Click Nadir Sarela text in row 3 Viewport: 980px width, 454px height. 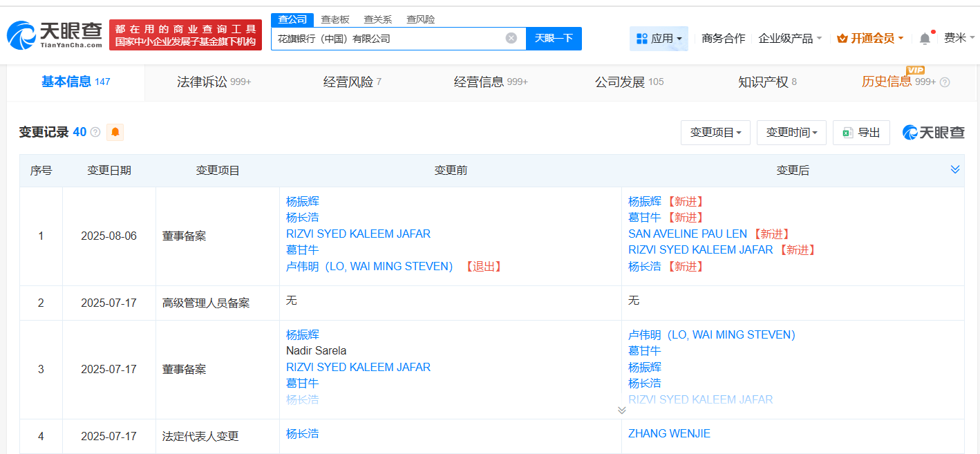click(317, 350)
